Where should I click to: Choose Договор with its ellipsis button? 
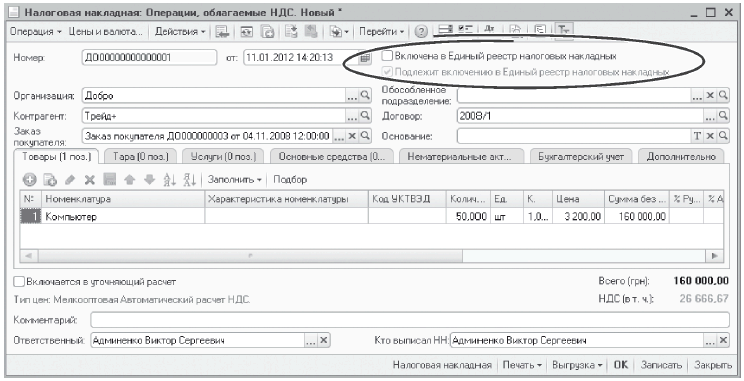(x=710, y=115)
